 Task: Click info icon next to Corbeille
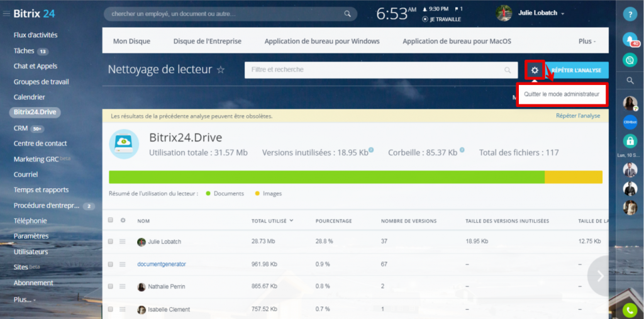click(x=462, y=150)
